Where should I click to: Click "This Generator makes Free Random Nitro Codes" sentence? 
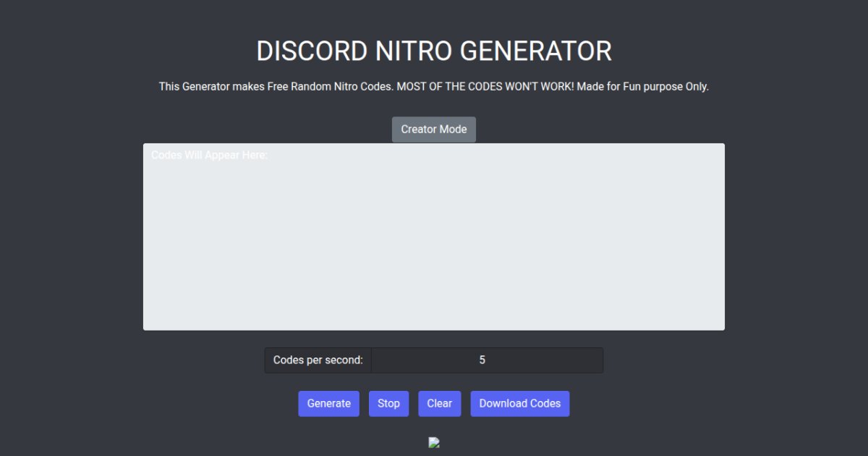(x=276, y=87)
